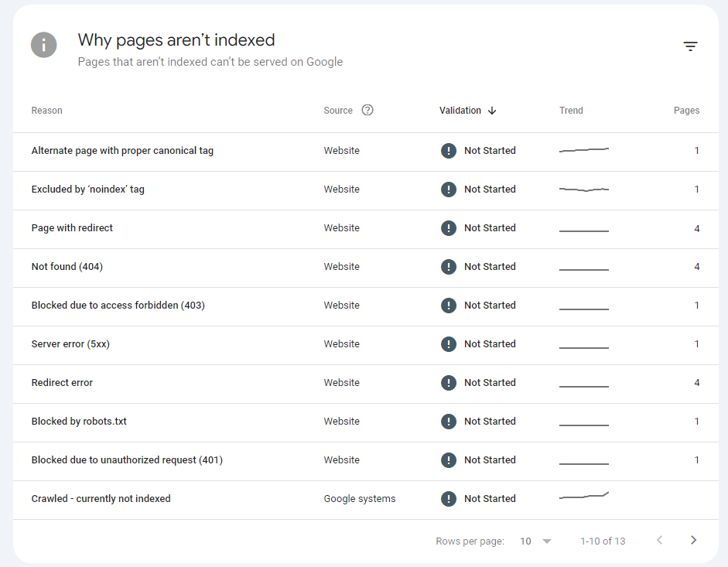The height and width of the screenshot is (567, 728).
Task: Open the Source help question mark icon
Action: (367, 110)
